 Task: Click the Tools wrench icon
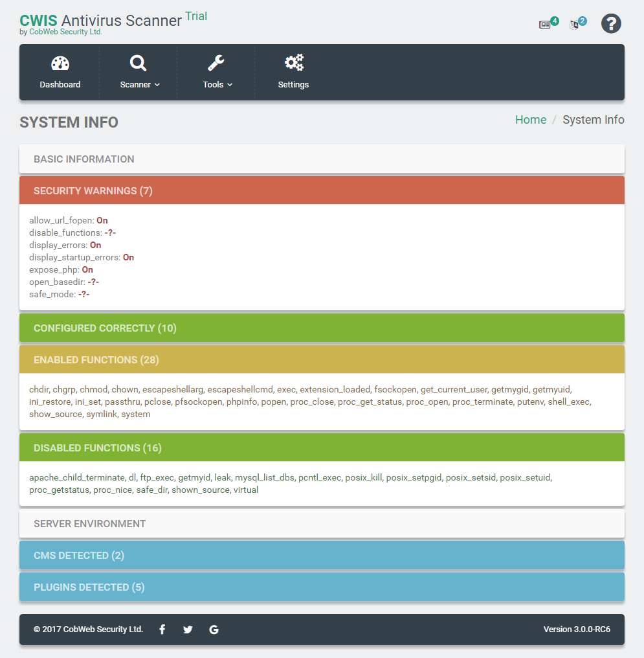[x=216, y=63]
